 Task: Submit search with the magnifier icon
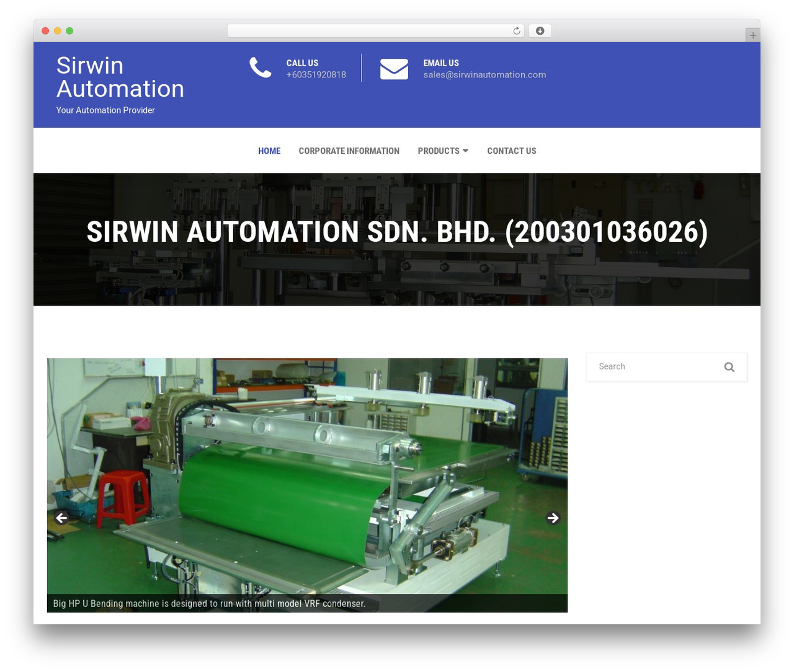click(x=729, y=367)
